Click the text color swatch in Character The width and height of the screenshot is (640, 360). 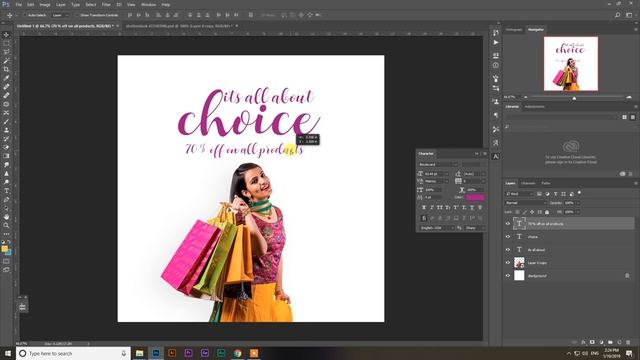(475, 198)
